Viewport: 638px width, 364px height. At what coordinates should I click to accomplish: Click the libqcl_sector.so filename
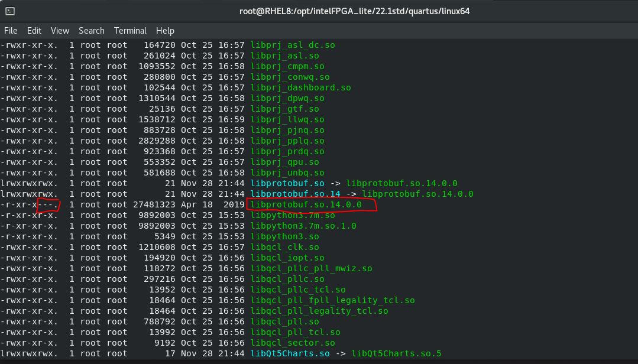click(x=293, y=343)
